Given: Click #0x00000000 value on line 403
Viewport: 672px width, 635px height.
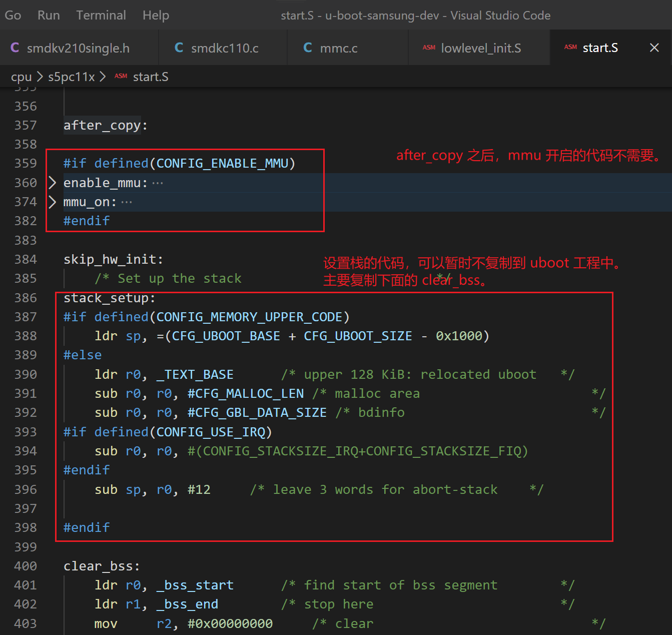Looking at the screenshot, I should (230, 623).
